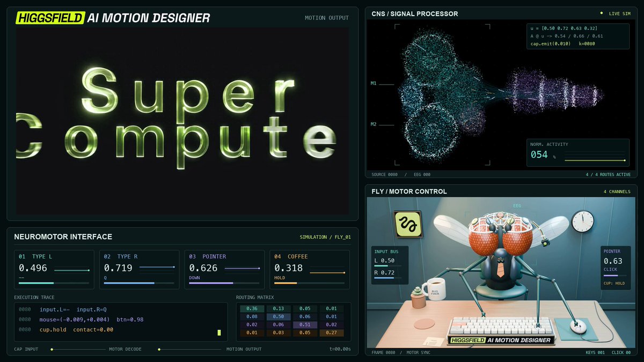Click the framed squiggle icon on the wall
The width and height of the screenshot is (644, 362).
[x=407, y=224]
